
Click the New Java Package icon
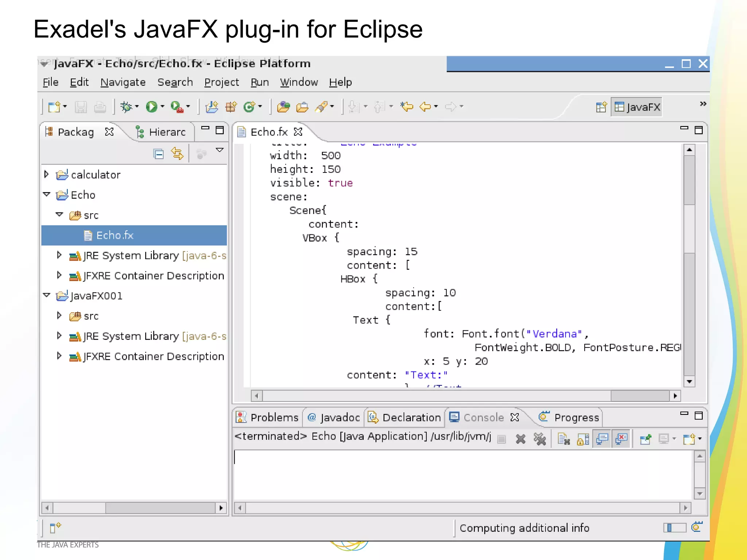click(x=231, y=107)
